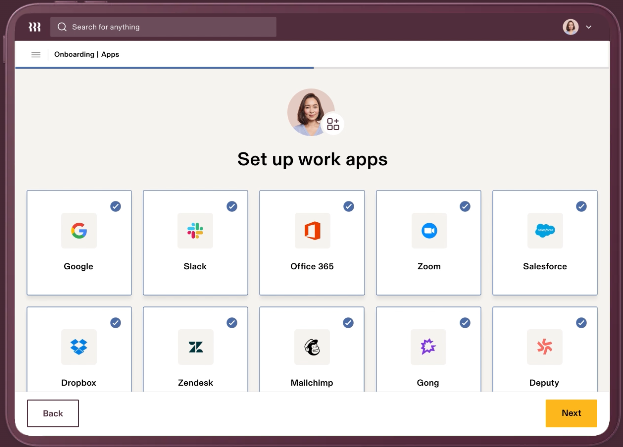Uncheck the Gong card checkmark

click(x=465, y=323)
